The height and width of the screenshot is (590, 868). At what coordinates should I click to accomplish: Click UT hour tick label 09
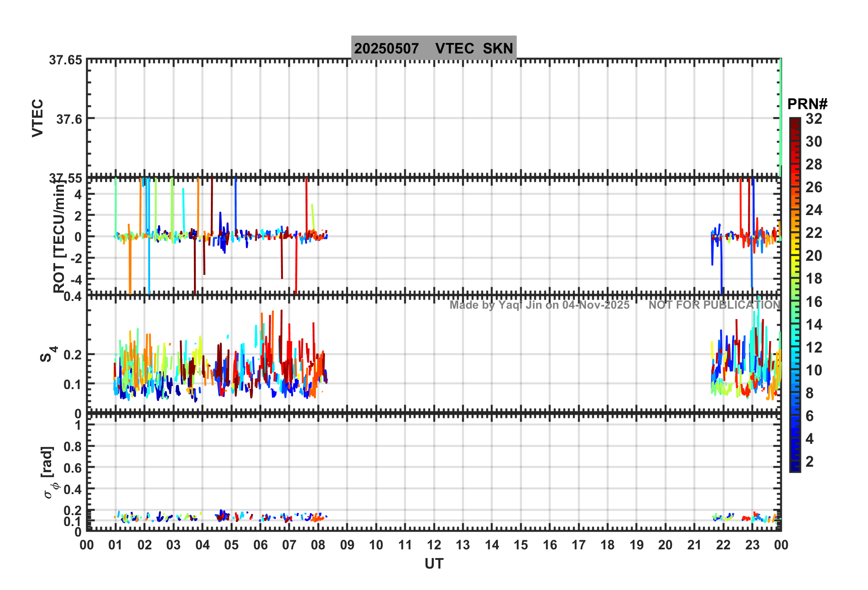(347, 545)
